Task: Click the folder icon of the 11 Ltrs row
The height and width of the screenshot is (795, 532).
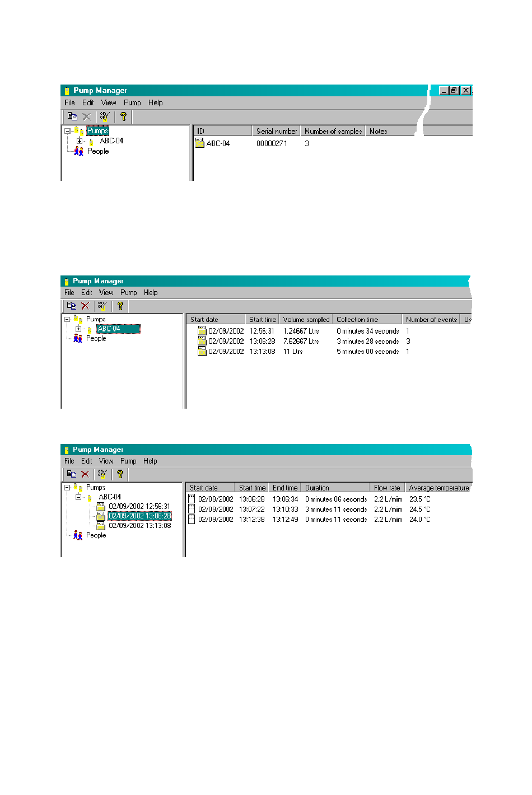Action: click(202, 352)
